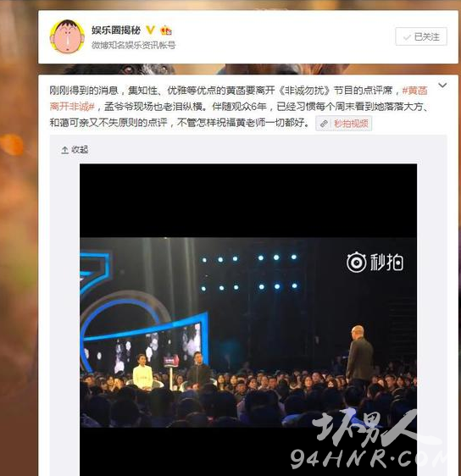Expand the post options chevron
This screenshot has width=461, height=476.
442,86
